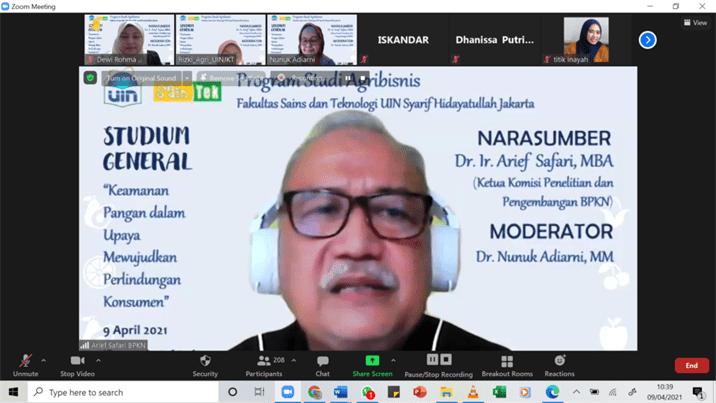Toggle Turn on Original Sound
716x403 pixels.
pyautogui.click(x=141, y=78)
